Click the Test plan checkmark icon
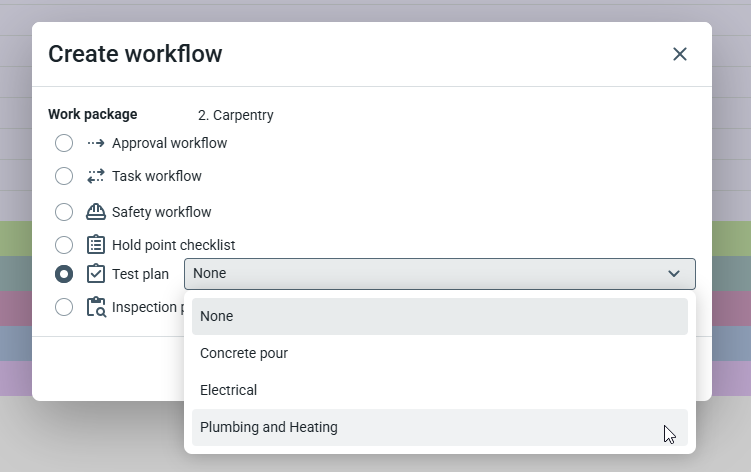This screenshot has width=751, height=472. [96, 274]
